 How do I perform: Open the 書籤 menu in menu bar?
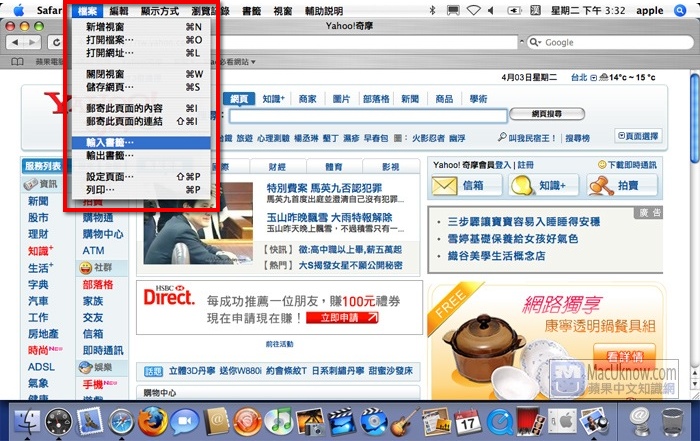point(251,11)
